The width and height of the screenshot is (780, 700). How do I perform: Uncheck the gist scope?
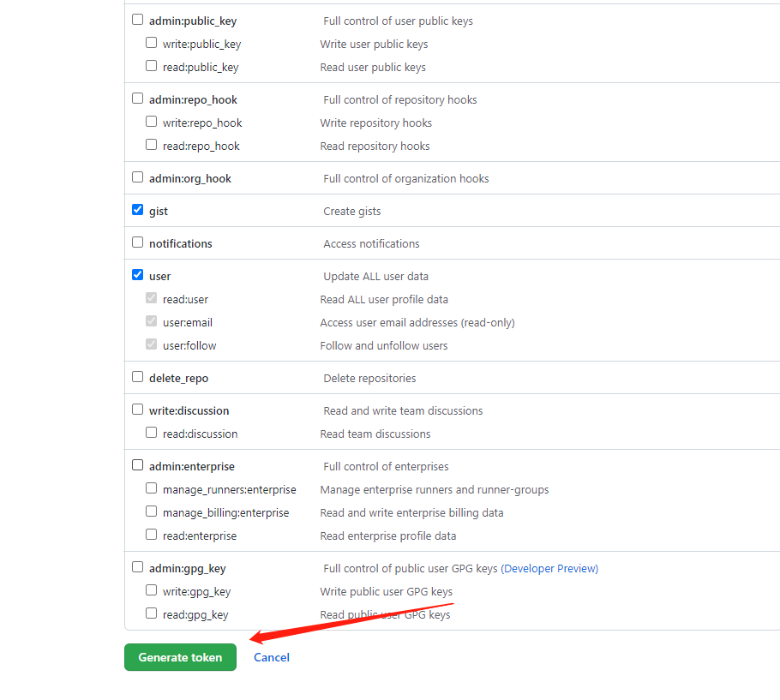click(137, 209)
